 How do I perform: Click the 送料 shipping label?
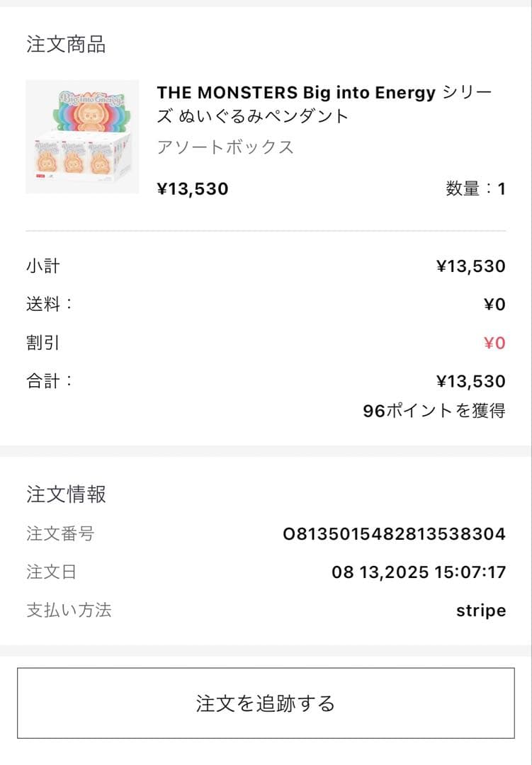click(50, 305)
